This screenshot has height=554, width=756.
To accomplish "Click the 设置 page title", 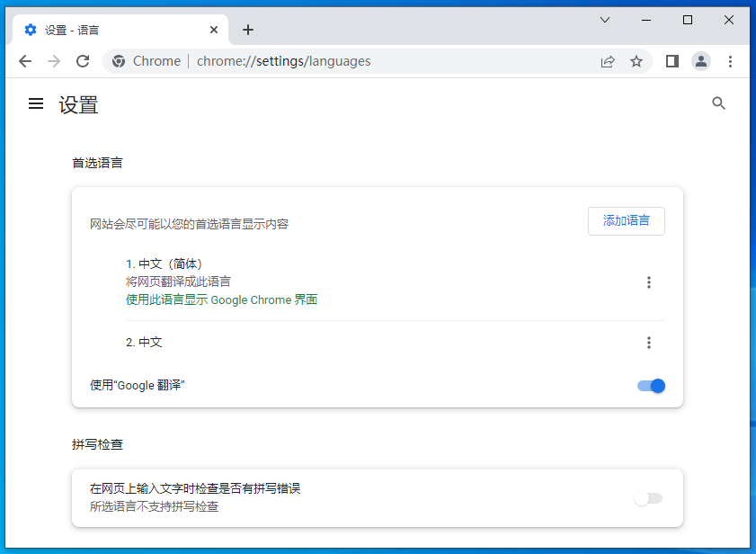I will 78,104.
